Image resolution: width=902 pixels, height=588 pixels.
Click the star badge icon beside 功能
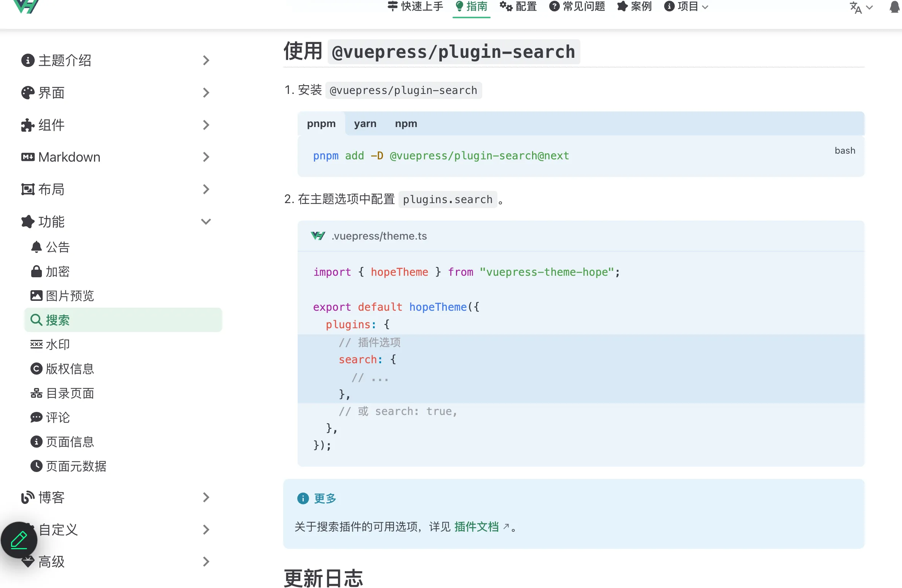(x=28, y=221)
